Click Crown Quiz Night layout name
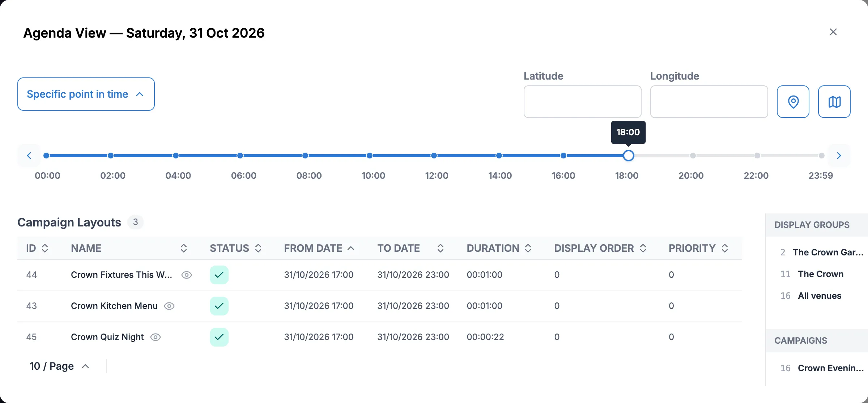Screen dimensions: 868x403 [x=107, y=337]
